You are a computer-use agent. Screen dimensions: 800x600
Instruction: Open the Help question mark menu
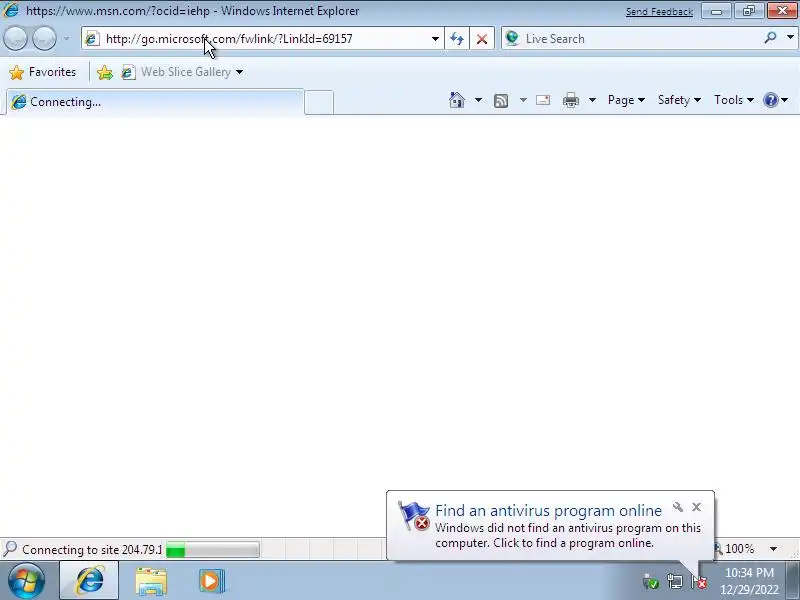(776, 100)
